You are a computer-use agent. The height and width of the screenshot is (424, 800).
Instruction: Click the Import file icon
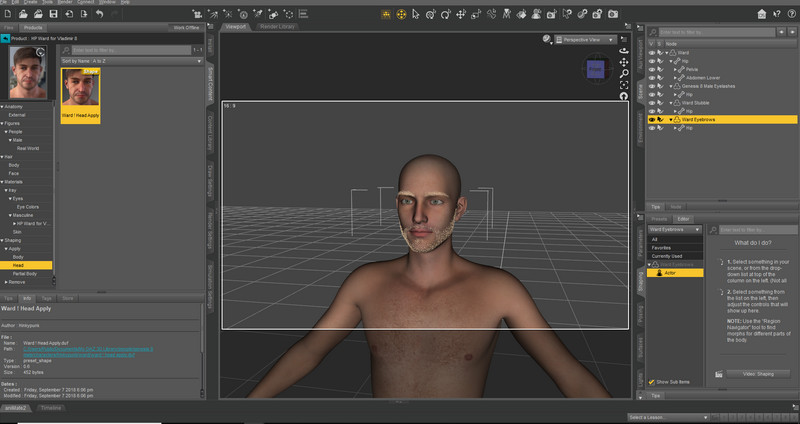[x=68, y=14]
